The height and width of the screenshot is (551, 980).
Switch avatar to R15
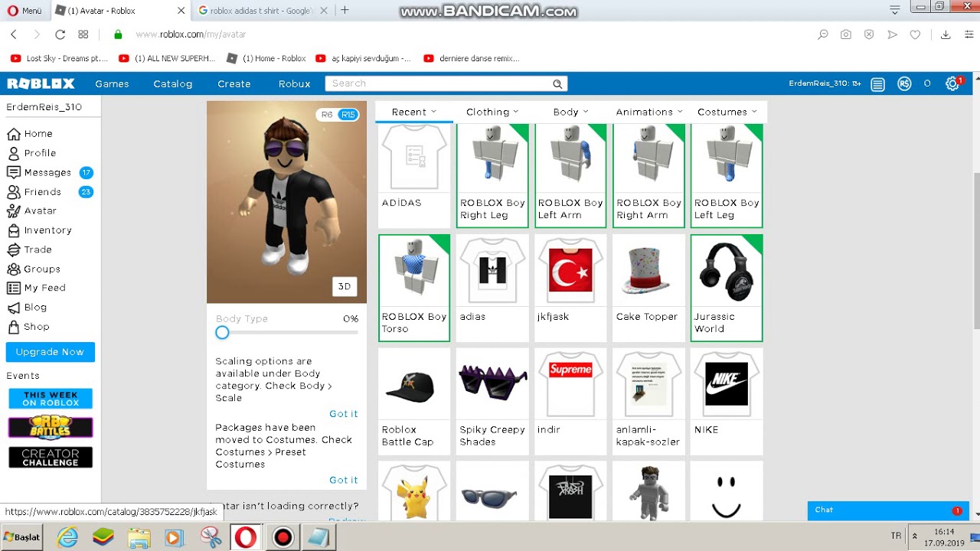coord(348,115)
